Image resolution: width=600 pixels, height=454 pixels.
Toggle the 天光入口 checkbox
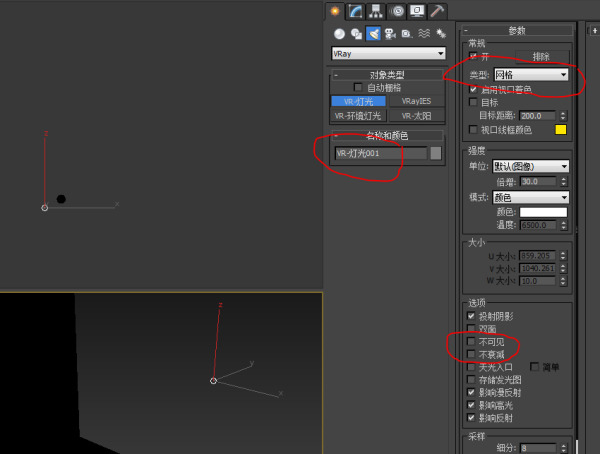coord(471,367)
